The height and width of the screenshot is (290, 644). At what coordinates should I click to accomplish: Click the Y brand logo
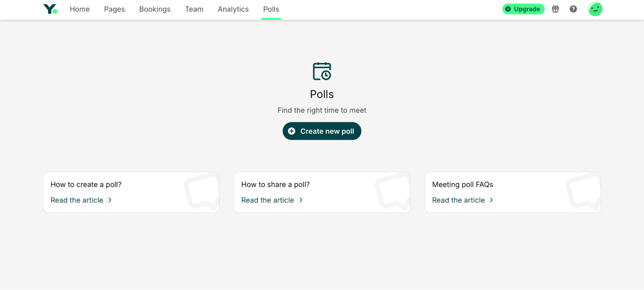51,9
